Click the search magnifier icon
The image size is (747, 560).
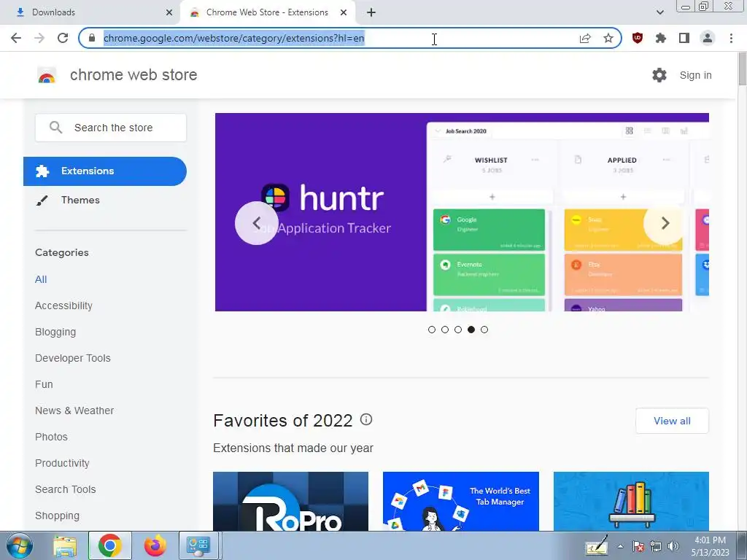tap(55, 127)
